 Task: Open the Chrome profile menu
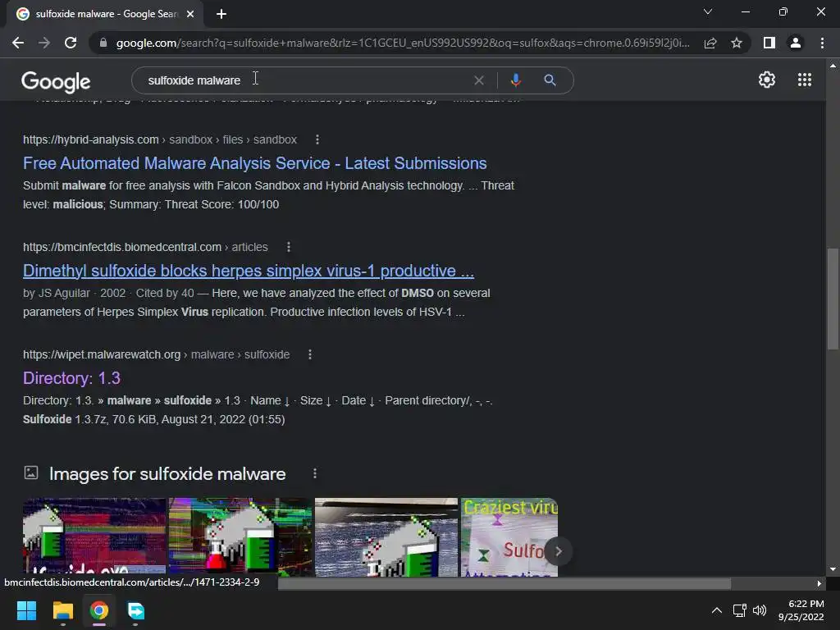(x=796, y=43)
